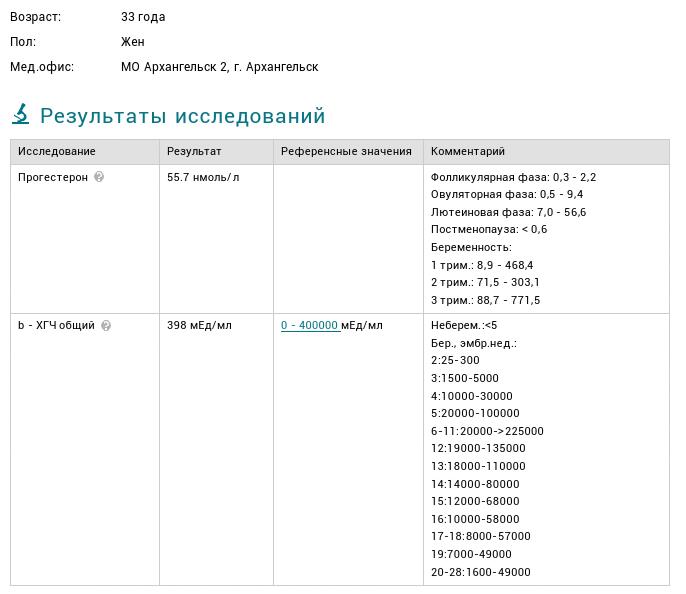The image size is (686, 594).
Task: Click the 16:10000-58000 range line
Action: [x=475, y=519]
